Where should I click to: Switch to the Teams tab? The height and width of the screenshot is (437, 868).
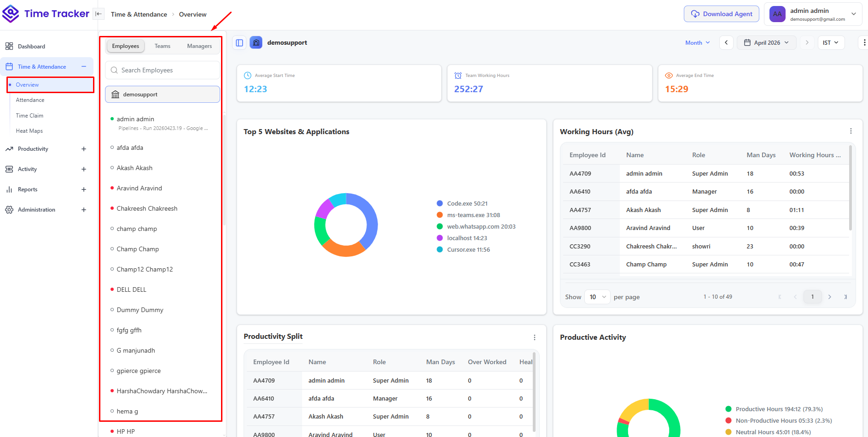point(163,46)
